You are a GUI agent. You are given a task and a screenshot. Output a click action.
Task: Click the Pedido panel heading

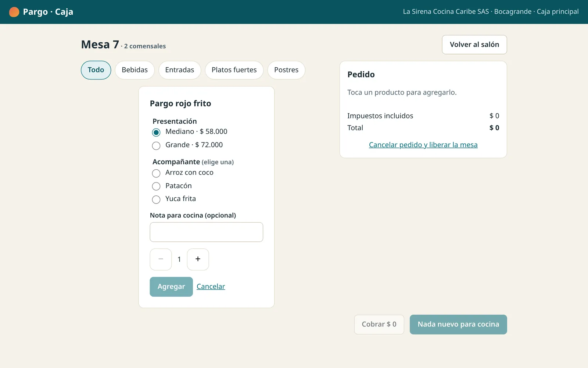pyautogui.click(x=361, y=74)
